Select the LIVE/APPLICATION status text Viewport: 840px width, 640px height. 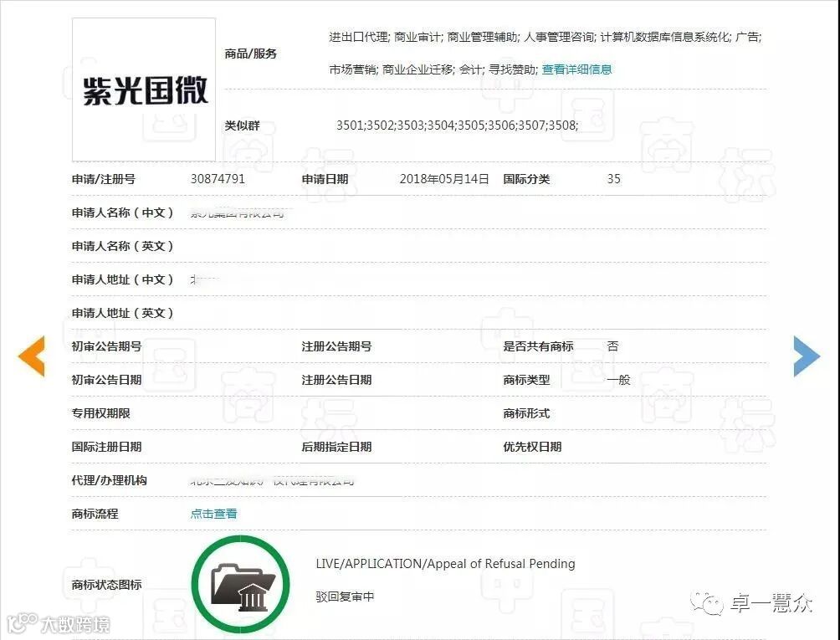tap(445, 564)
